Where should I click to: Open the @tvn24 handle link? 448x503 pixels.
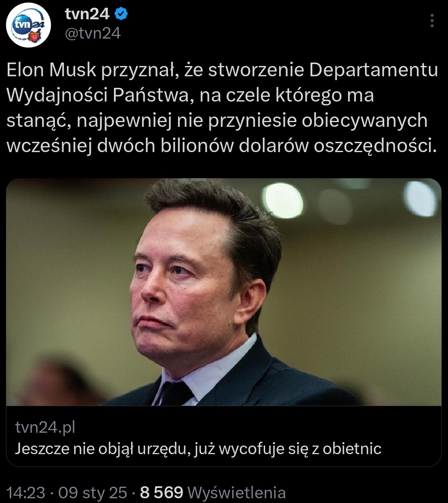(93, 33)
